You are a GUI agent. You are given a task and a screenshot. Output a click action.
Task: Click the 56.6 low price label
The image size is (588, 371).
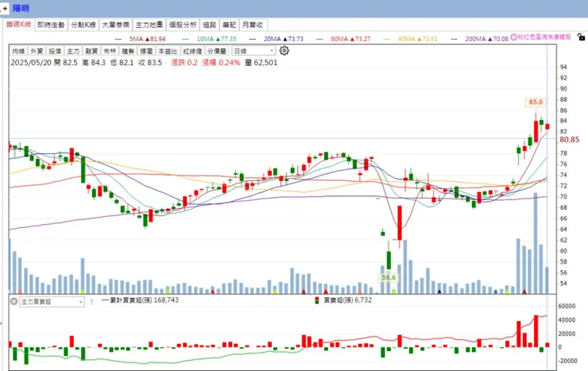pyautogui.click(x=389, y=278)
